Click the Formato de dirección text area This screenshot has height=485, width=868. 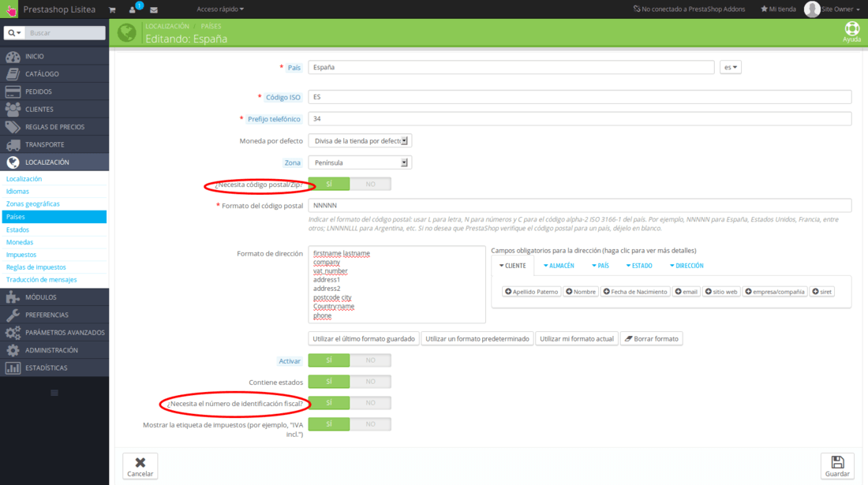(x=397, y=285)
